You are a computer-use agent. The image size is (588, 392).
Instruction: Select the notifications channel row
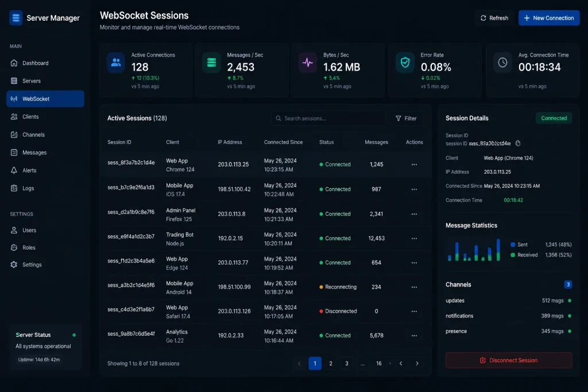pyautogui.click(x=509, y=316)
